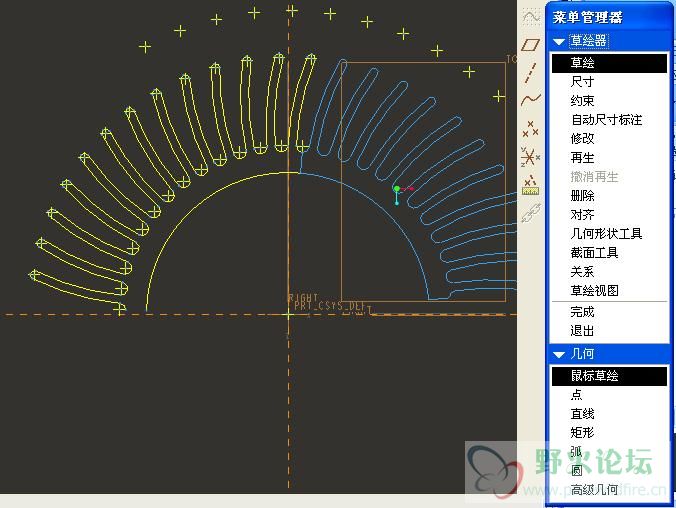This screenshot has height=508, width=676.
Task: Select 修改 to modify
Action: (x=609, y=138)
